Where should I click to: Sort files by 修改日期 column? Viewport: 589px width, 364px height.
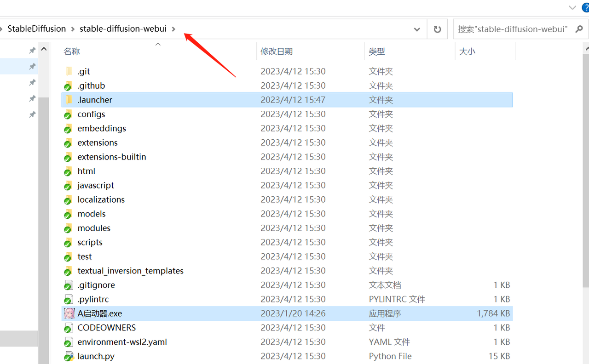(x=277, y=51)
